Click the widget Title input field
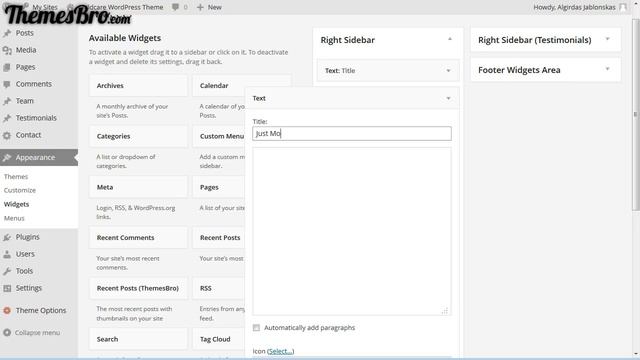640x360 pixels. [352, 133]
